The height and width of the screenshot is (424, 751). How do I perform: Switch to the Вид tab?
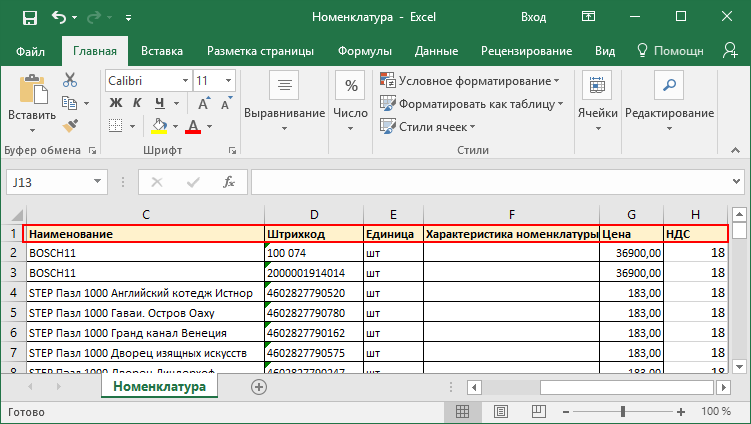click(x=605, y=51)
